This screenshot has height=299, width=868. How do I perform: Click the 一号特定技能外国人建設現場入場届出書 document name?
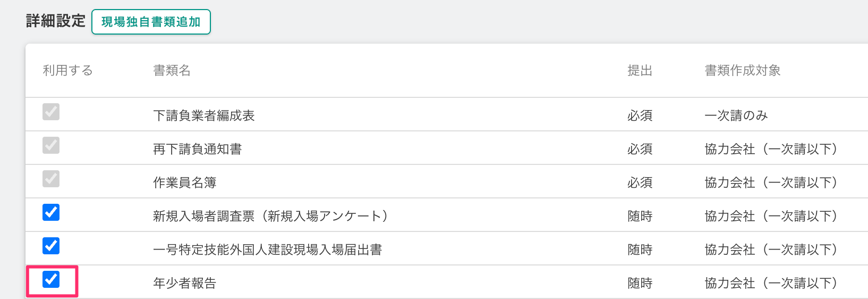pos(268,250)
